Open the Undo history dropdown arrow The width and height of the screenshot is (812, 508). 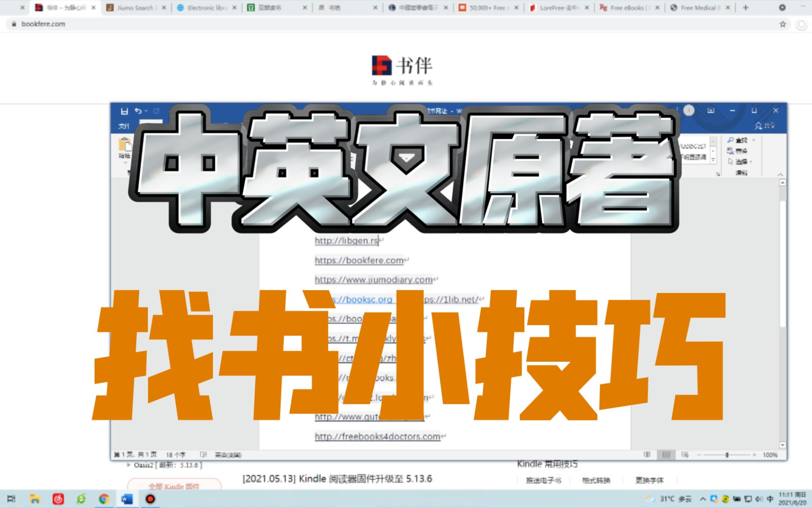click(x=146, y=111)
